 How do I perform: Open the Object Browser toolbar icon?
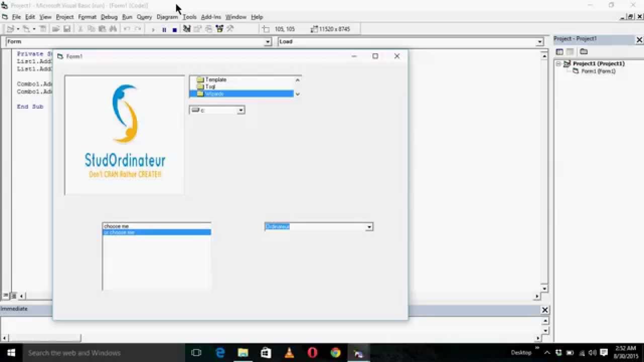[x=219, y=29]
